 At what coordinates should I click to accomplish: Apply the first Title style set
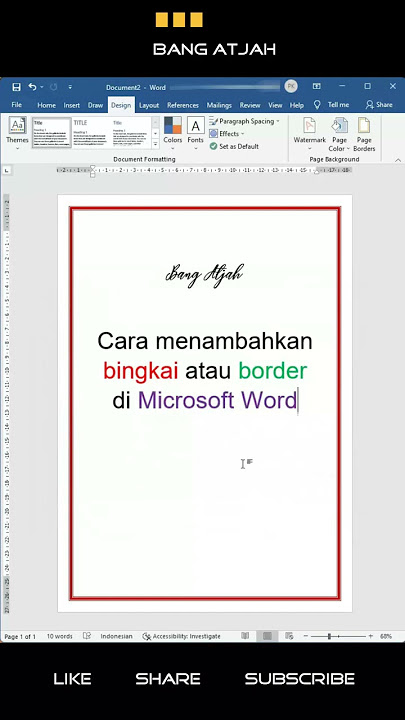click(x=51, y=133)
